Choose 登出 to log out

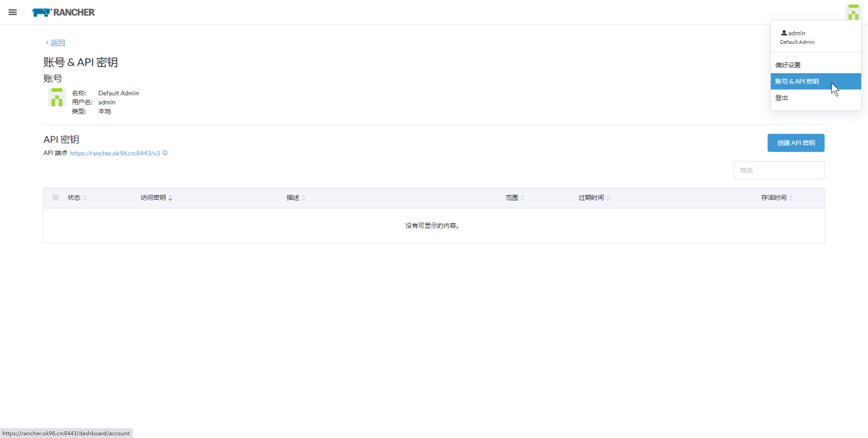(x=782, y=98)
